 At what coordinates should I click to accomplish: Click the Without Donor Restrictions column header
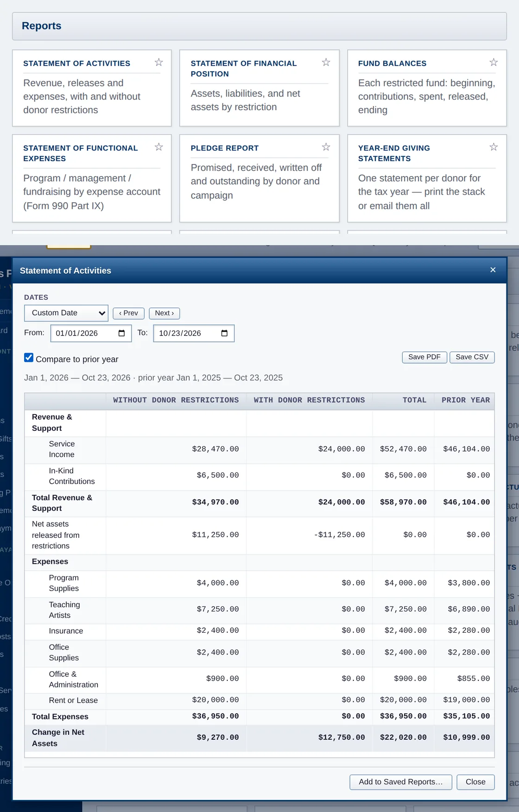click(176, 400)
